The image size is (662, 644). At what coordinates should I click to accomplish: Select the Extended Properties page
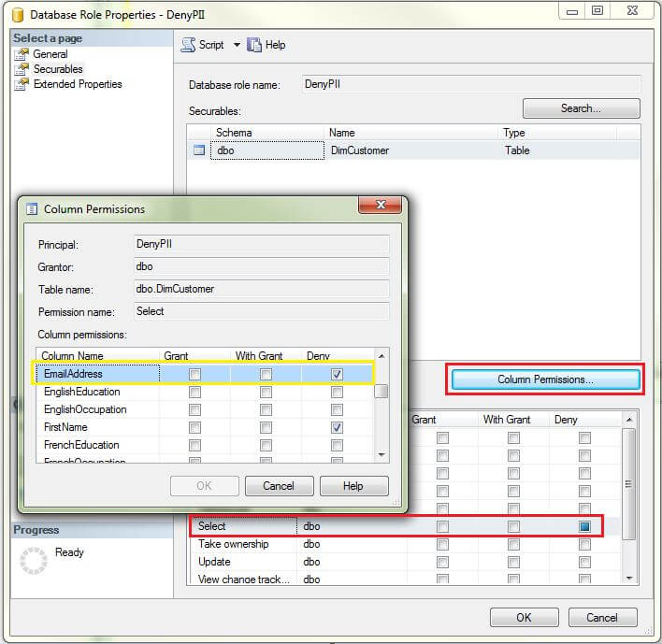[x=78, y=84]
